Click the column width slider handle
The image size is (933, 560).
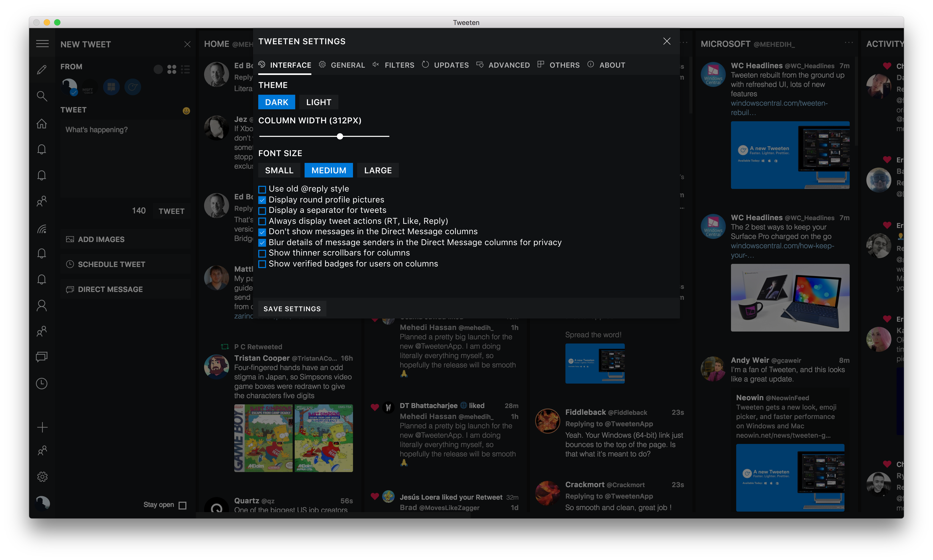(340, 137)
